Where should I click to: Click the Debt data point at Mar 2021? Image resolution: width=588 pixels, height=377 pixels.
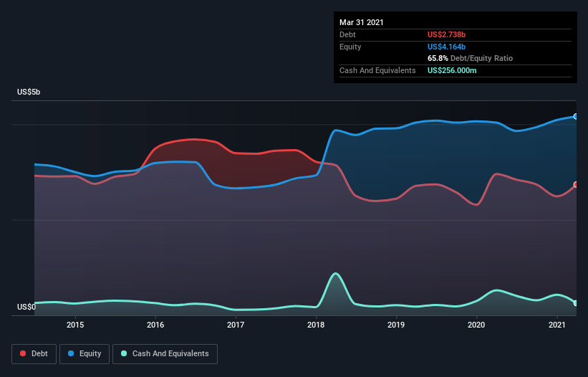(x=576, y=185)
